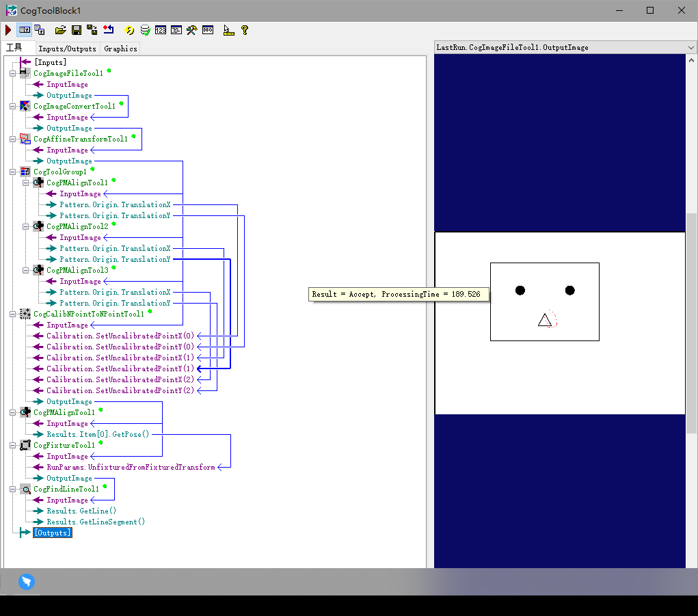Image resolution: width=698 pixels, height=616 pixels.
Task: Open the LastRun.CogImageFileTool1.OutputImage dropdown
Action: pyautogui.click(x=690, y=47)
